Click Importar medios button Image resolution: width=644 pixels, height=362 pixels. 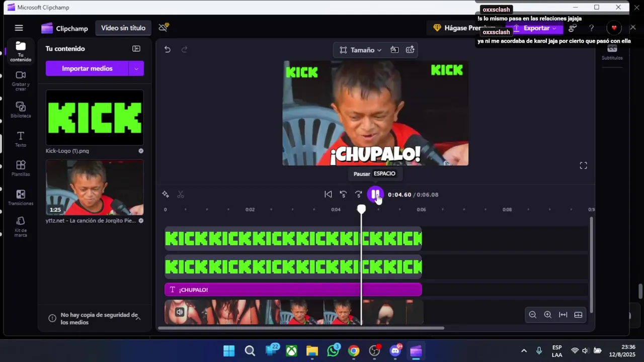(87, 68)
